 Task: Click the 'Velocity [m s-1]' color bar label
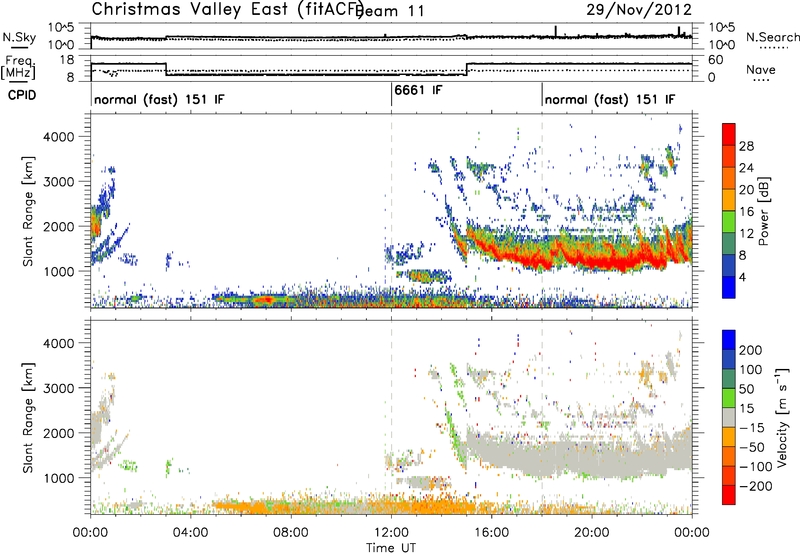(782, 417)
